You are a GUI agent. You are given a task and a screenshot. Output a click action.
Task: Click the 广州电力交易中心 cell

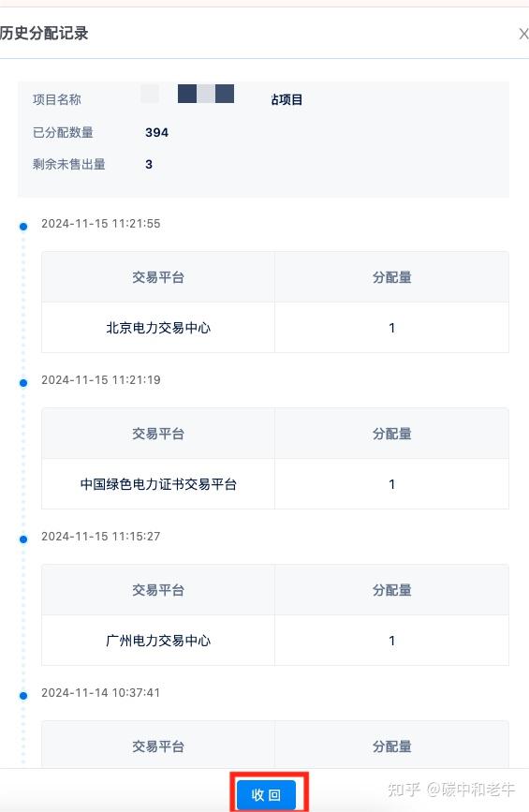point(158,641)
